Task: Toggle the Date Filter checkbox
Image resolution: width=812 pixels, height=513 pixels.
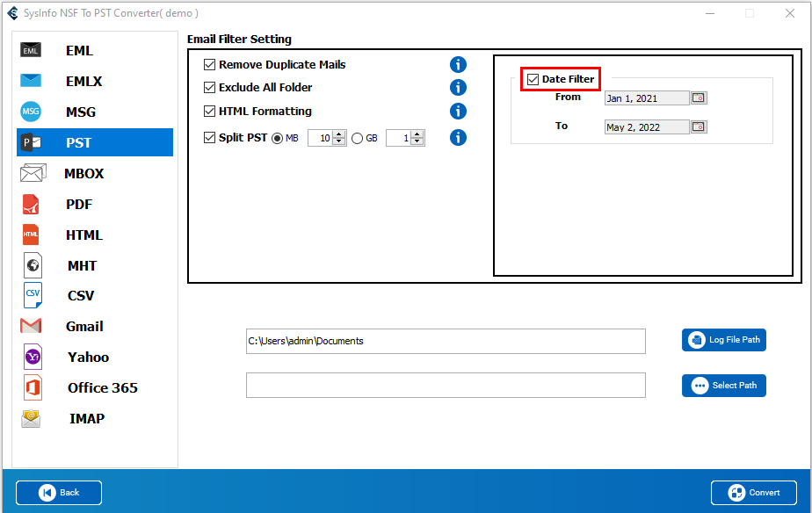Action: [533, 79]
